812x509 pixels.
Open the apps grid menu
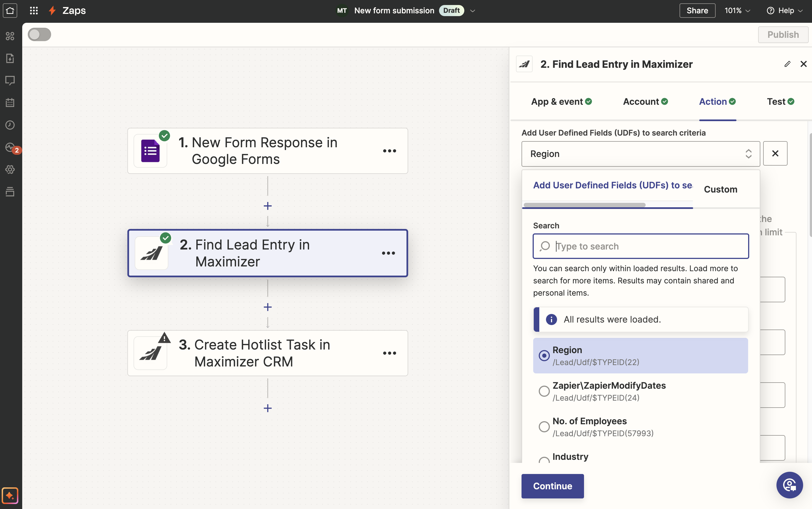pos(34,11)
